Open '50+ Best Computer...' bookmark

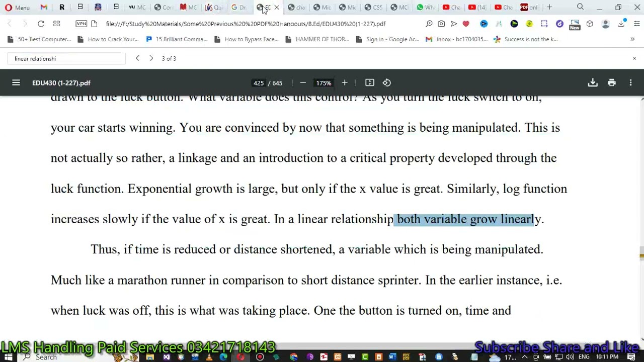pyautogui.click(x=39, y=39)
